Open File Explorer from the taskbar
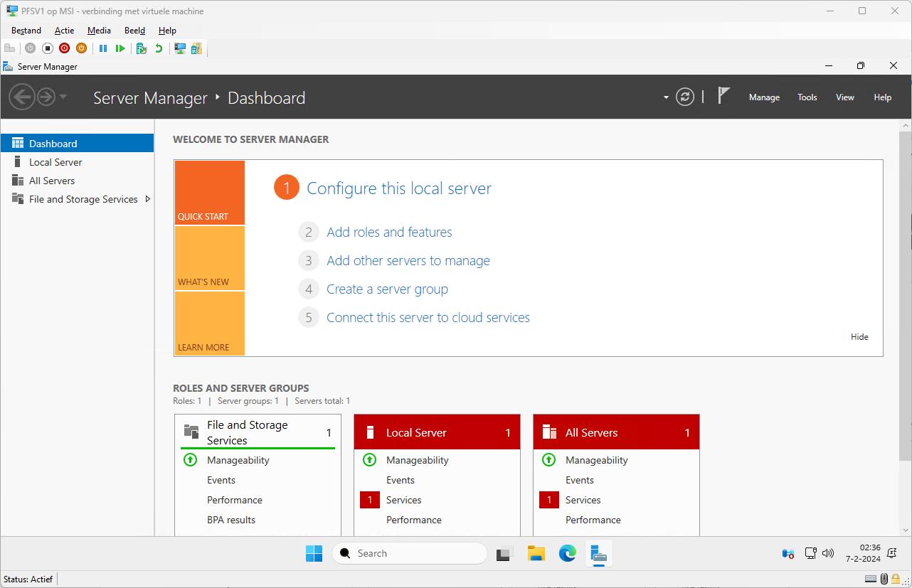Viewport: 912px width, 588px height. (x=536, y=553)
